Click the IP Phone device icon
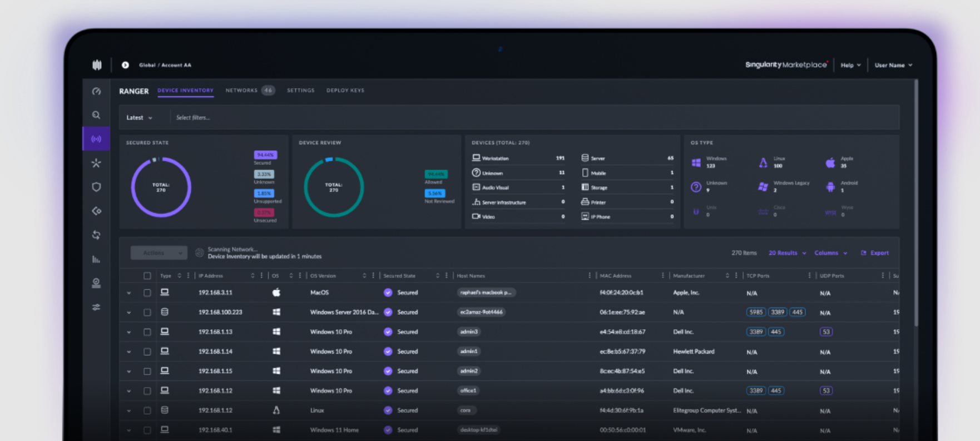This screenshot has width=980, height=441. [585, 216]
